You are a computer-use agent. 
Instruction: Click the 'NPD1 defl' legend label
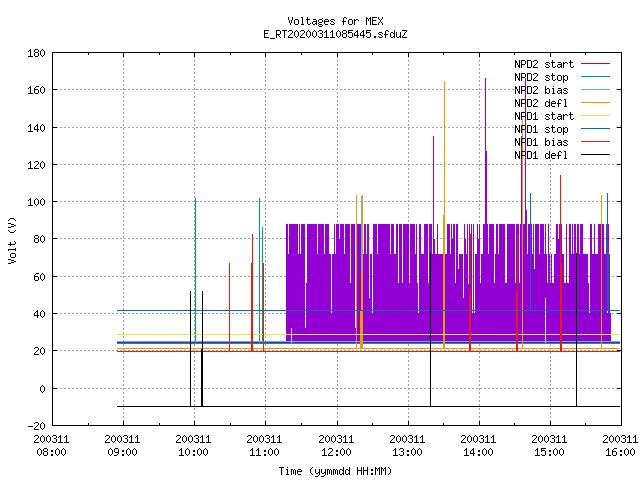click(x=541, y=156)
